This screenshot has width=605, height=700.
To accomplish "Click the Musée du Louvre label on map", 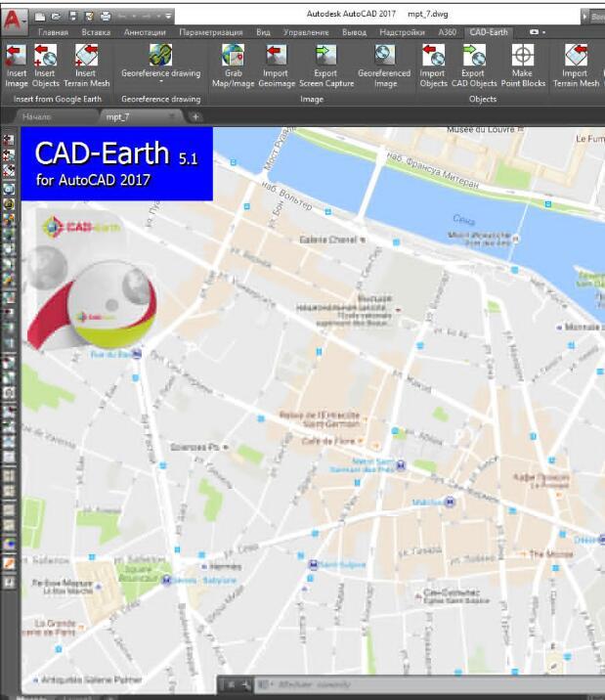I will coord(481,130).
